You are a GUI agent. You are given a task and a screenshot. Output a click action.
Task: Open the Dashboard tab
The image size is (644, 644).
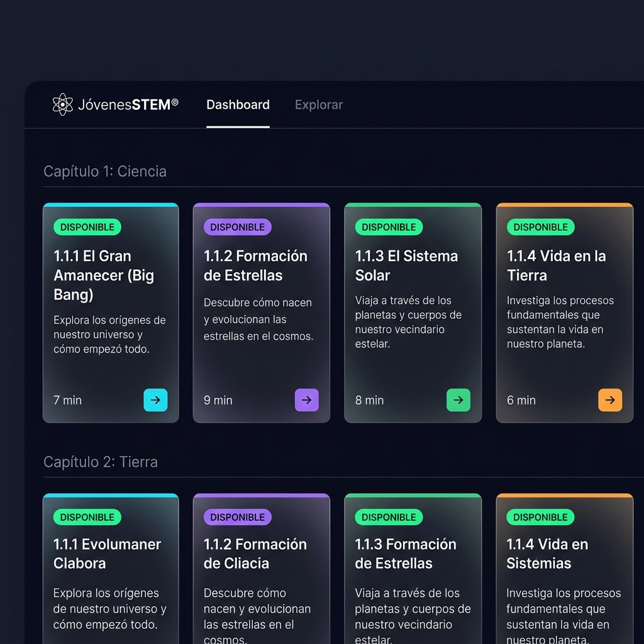pos(238,105)
